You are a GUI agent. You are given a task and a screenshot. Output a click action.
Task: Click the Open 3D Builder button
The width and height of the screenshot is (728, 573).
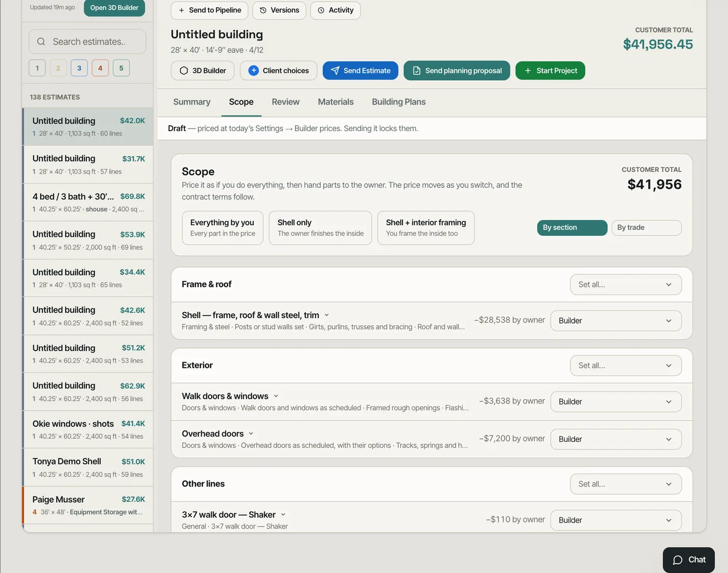coord(114,8)
